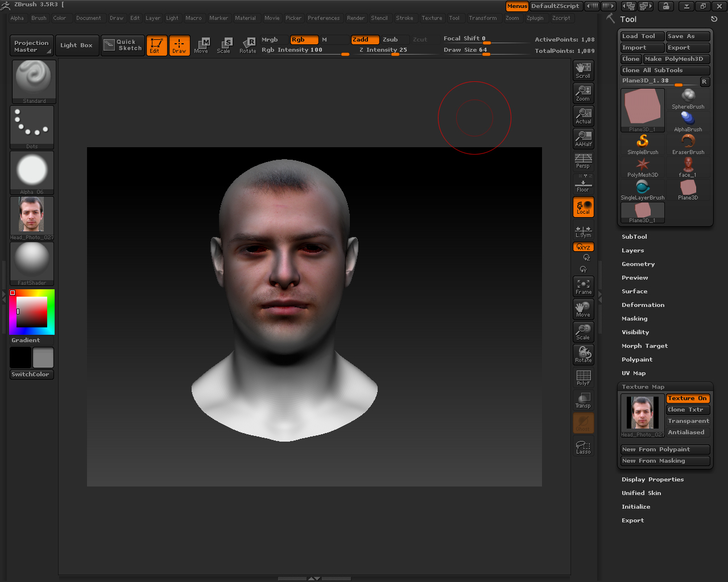The width and height of the screenshot is (728, 582).
Task: Toggle Zadd sculpting mode
Action: 365,40
